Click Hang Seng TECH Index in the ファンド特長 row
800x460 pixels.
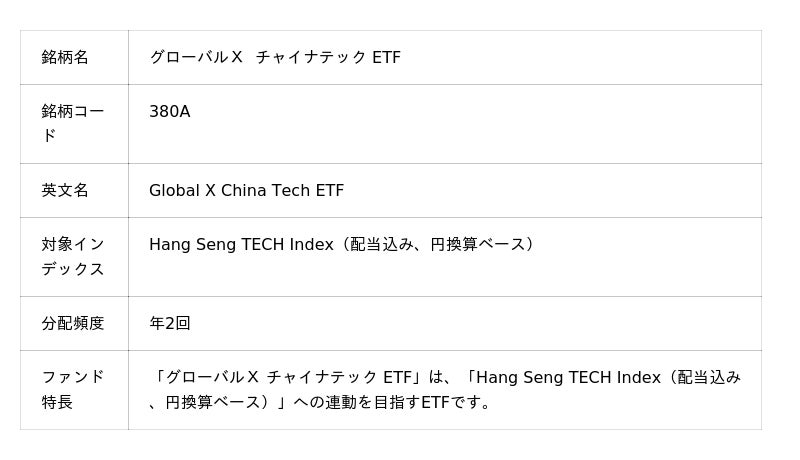[x=568, y=377]
